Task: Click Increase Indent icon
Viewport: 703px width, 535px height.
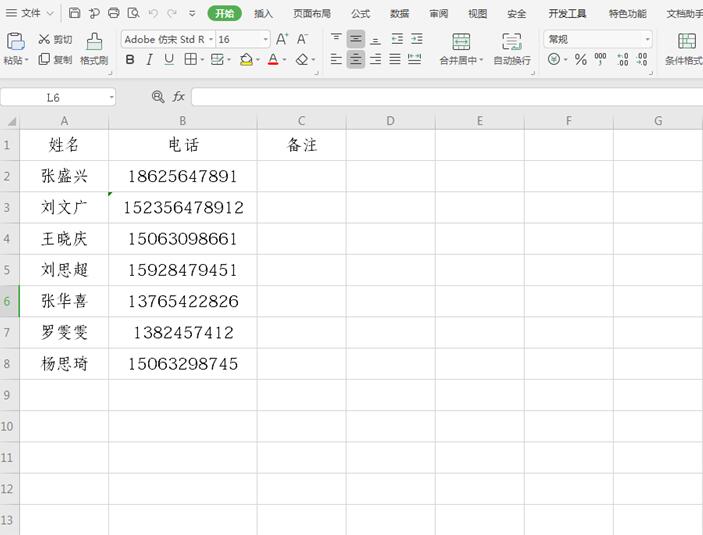Action: tap(417, 39)
